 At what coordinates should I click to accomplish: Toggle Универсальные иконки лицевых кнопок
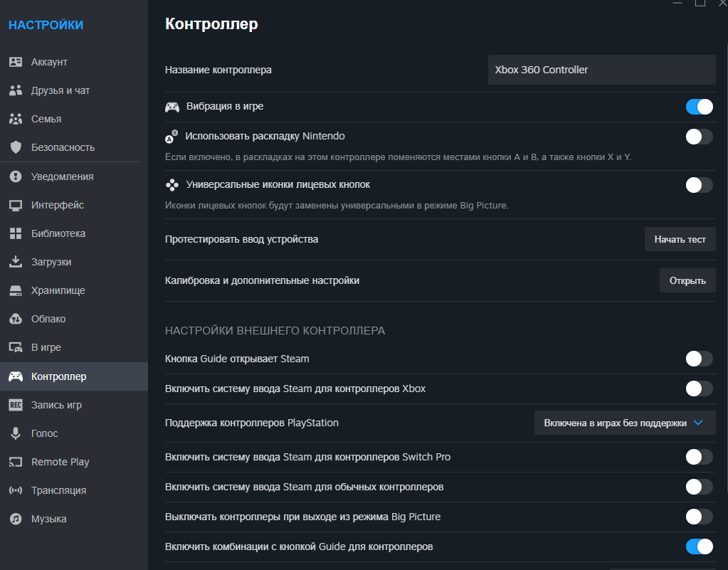[x=700, y=185]
